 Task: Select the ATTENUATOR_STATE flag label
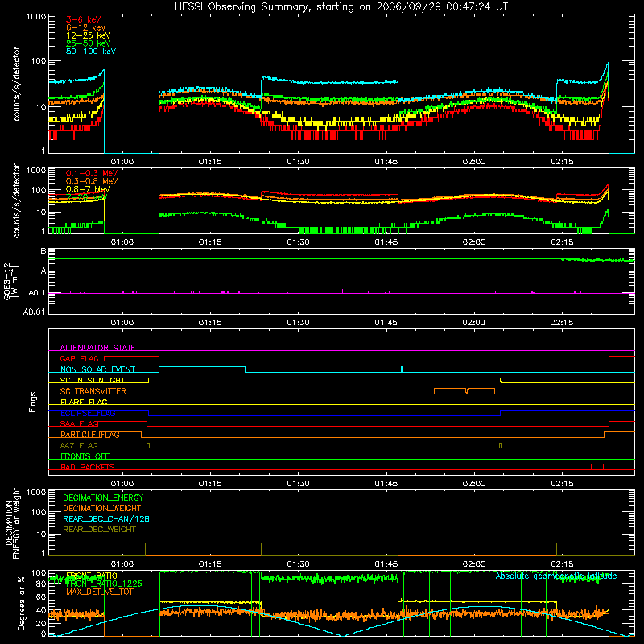coord(97,348)
